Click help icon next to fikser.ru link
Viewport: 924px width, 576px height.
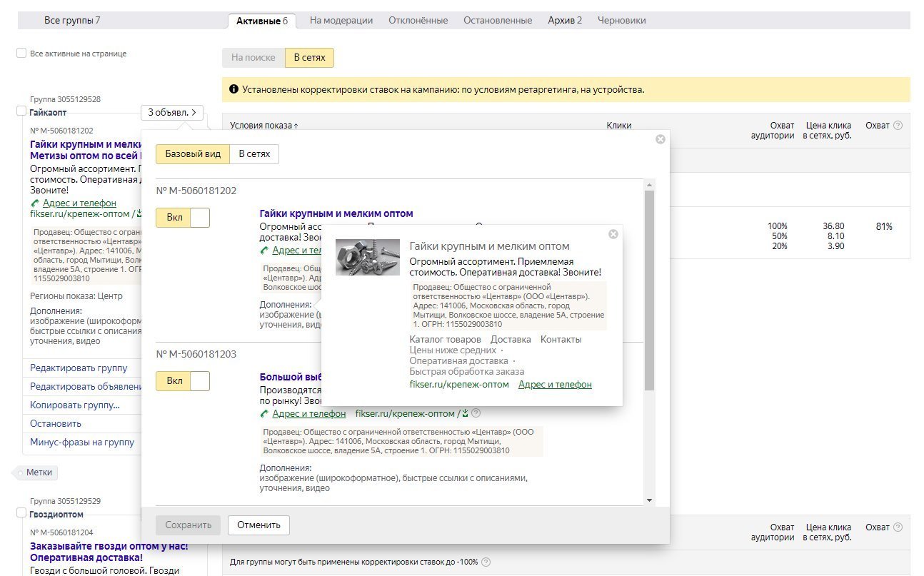pos(476,413)
